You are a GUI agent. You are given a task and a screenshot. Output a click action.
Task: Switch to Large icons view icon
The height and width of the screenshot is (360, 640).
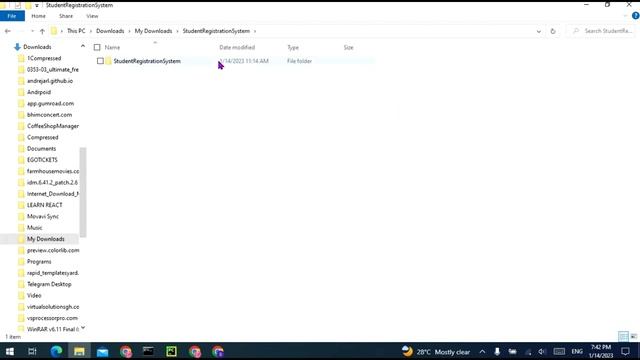coord(633,336)
